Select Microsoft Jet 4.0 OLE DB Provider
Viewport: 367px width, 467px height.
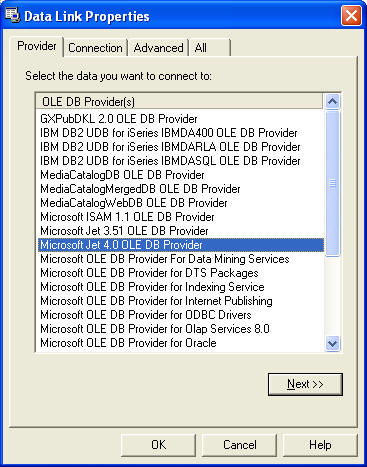coord(180,245)
